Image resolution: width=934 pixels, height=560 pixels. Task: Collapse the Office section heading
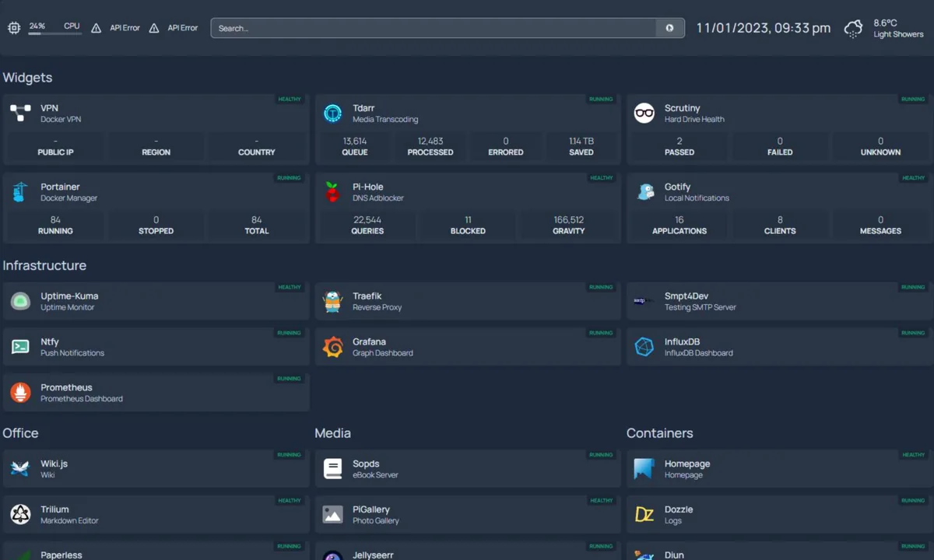[20, 433]
